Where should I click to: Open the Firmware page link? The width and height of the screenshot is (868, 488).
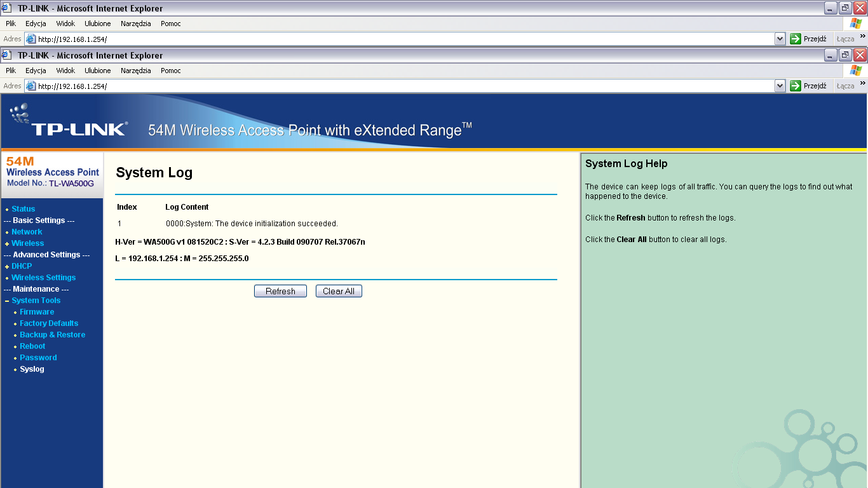tap(37, 312)
